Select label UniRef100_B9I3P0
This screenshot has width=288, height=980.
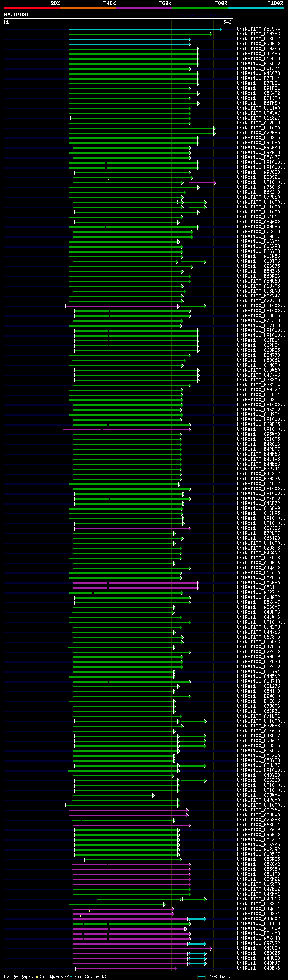[258, 98]
